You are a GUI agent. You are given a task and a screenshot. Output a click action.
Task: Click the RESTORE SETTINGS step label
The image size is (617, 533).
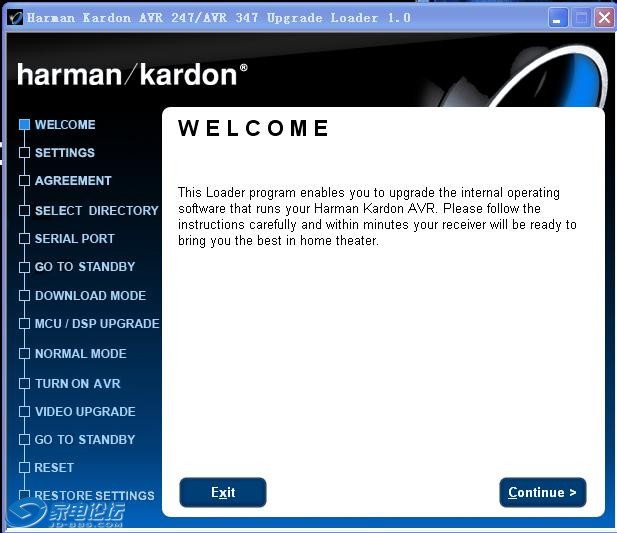pos(94,495)
